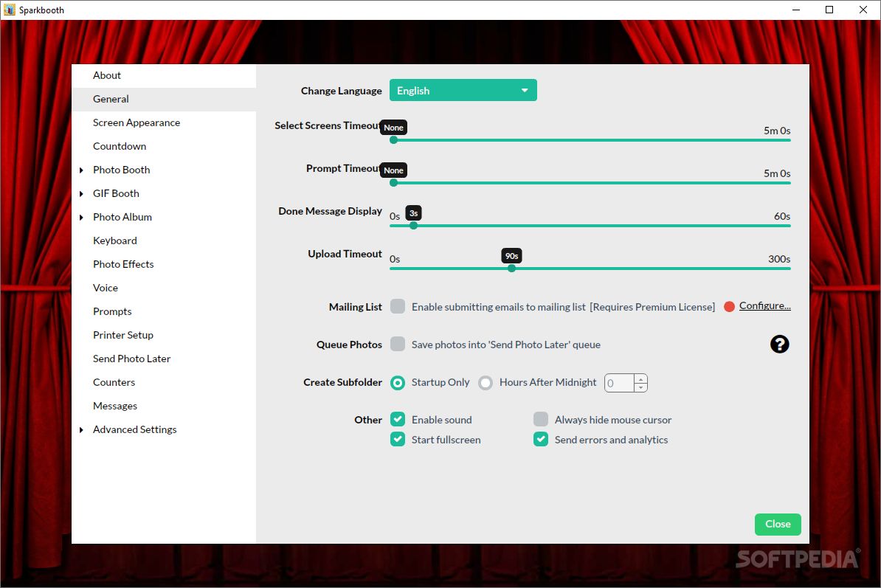Screen dimensions: 881x588
Task: Check Always hide mouse cursor
Action: click(x=541, y=419)
